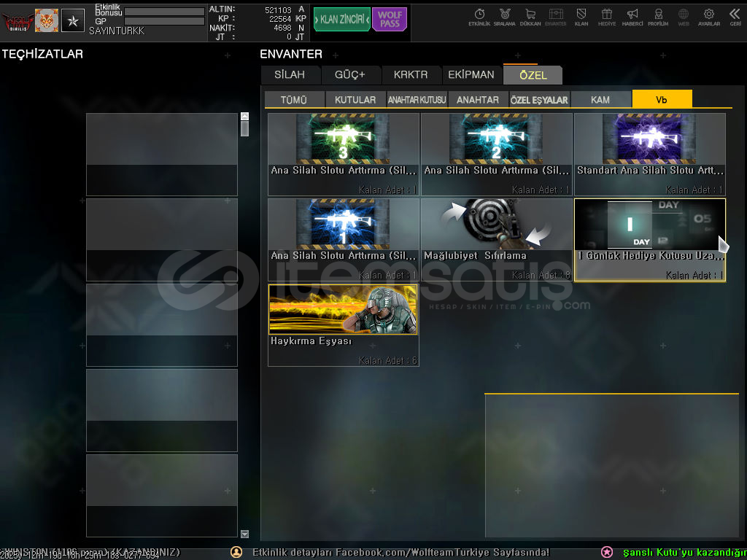Screen dimensions: 747x560
Task: Open the Sıralama ranking medal icon
Action: click(504, 17)
